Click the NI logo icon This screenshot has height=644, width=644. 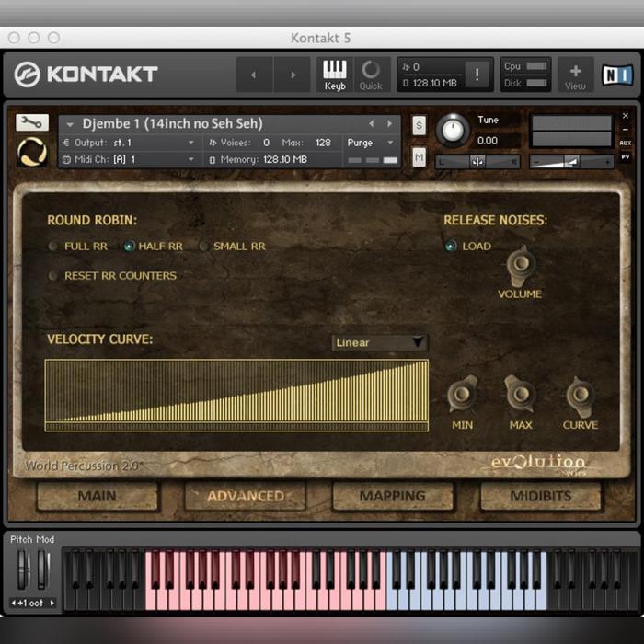616,75
